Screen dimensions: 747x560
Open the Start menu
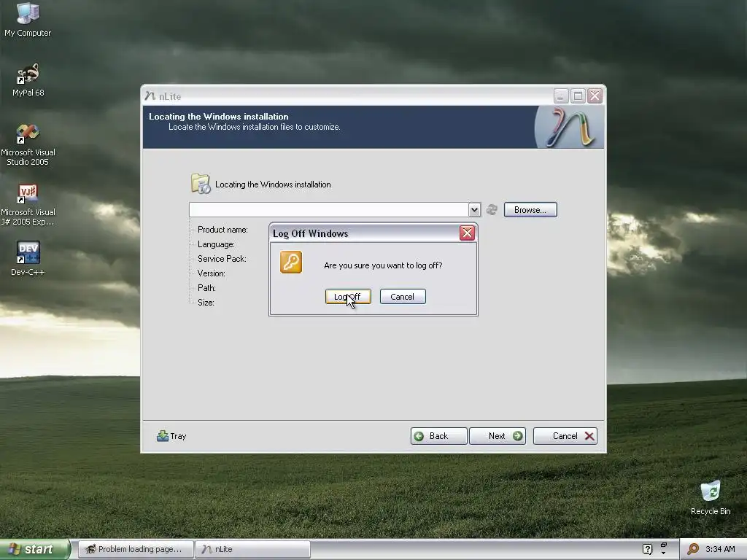click(35, 549)
